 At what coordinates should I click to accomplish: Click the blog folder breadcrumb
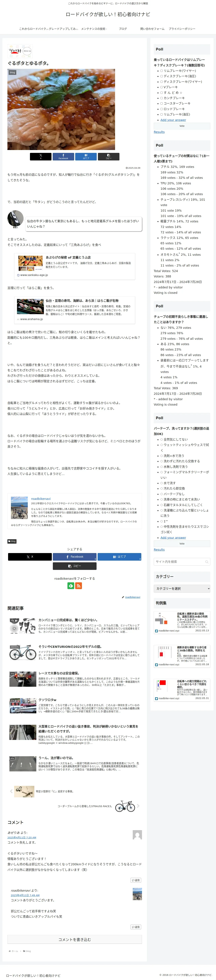[27, 951]
